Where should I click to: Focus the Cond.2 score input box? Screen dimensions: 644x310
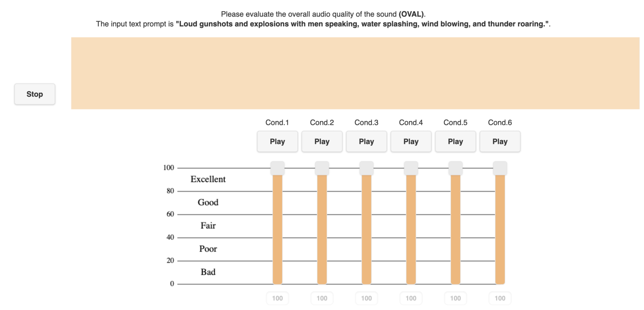click(x=322, y=298)
